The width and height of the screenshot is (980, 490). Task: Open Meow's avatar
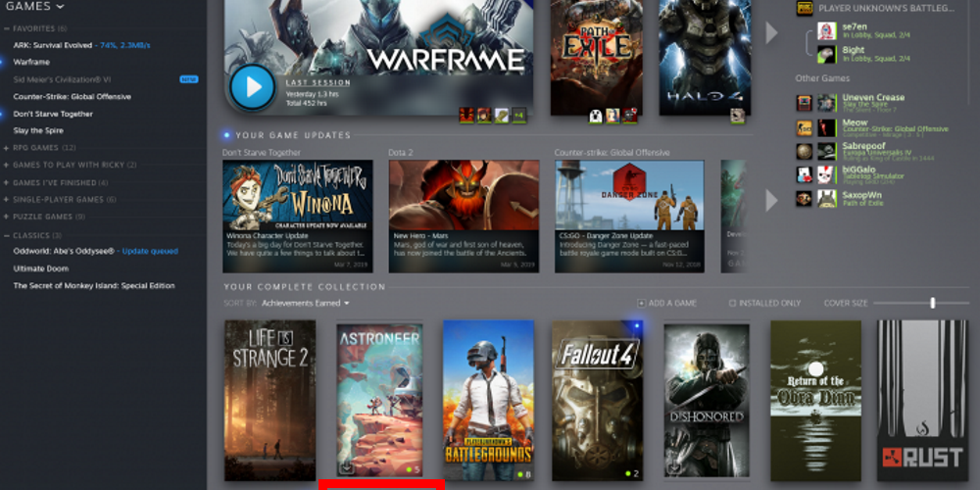point(827,127)
